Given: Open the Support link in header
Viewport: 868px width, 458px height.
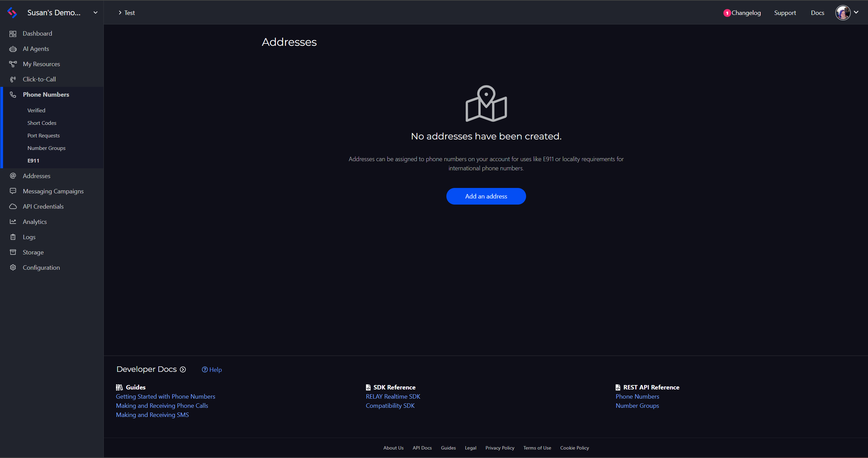Looking at the screenshot, I should 785,13.
